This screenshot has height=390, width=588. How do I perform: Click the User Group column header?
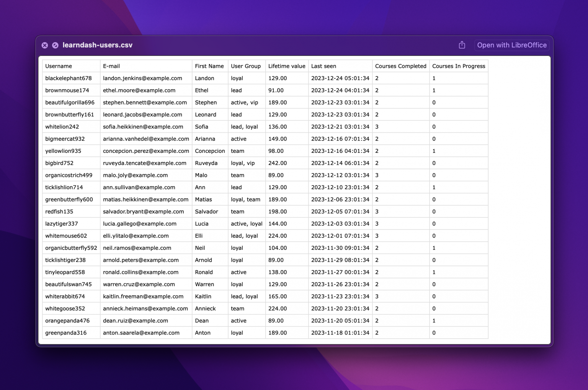(x=245, y=66)
